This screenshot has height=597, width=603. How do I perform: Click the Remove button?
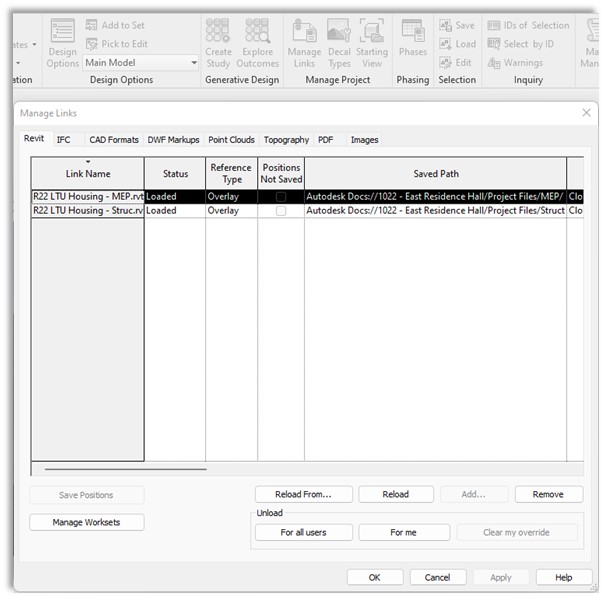tap(548, 494)
